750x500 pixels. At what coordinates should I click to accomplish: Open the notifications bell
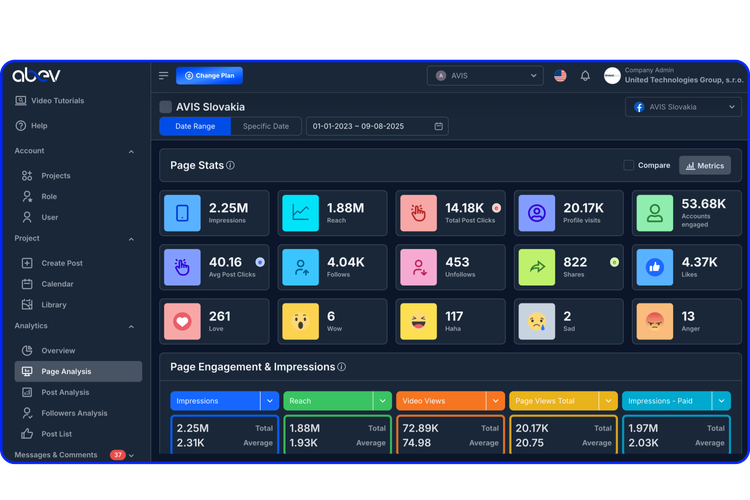click(x=585, y=76)
